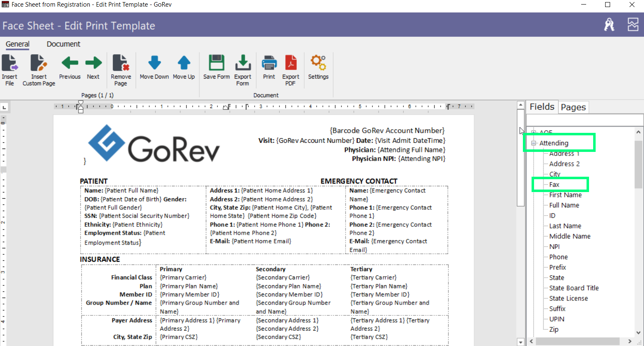Viewport: 644px width, 346px height.
Task: Click document scrollbar up arrow
Action: [521, 106]
